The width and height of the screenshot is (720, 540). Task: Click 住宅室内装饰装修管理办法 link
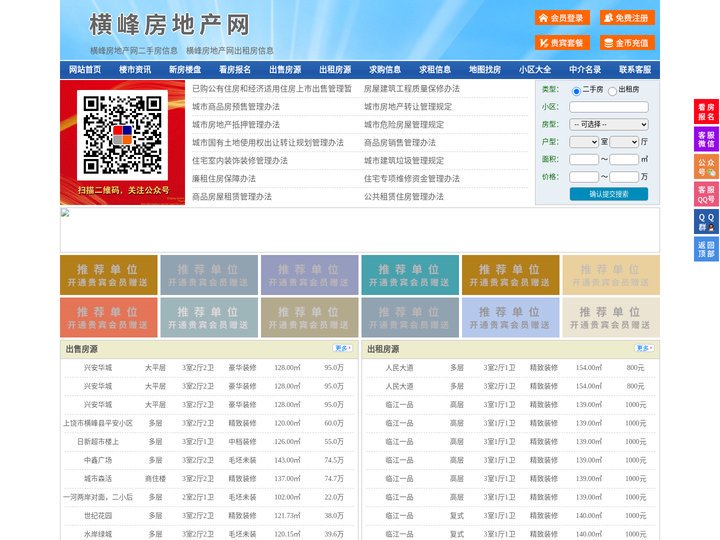(x=240, y=161)
